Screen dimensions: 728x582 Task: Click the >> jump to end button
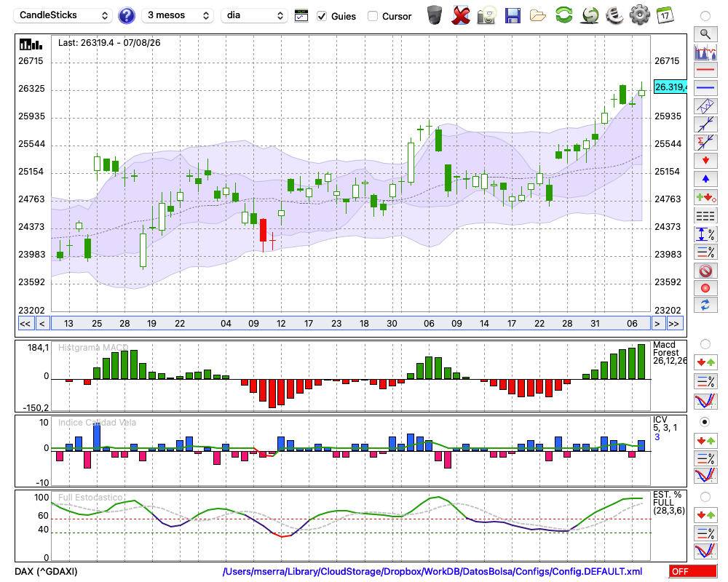[x=673, y=324]
